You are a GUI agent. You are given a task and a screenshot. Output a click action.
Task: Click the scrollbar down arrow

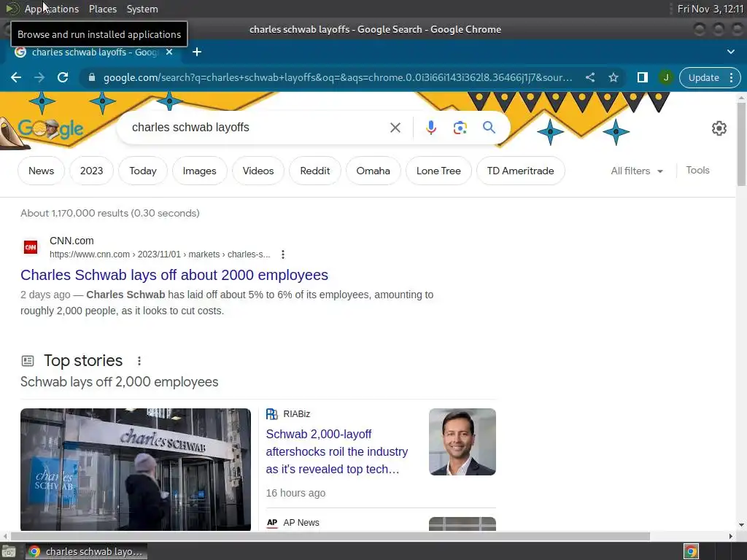741,525
